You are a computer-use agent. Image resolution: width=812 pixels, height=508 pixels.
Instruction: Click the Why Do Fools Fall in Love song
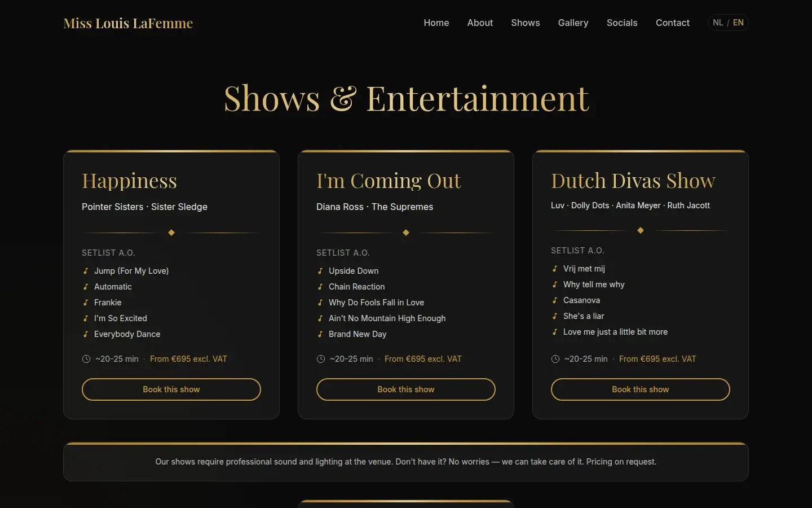click(x=376, y=303)
